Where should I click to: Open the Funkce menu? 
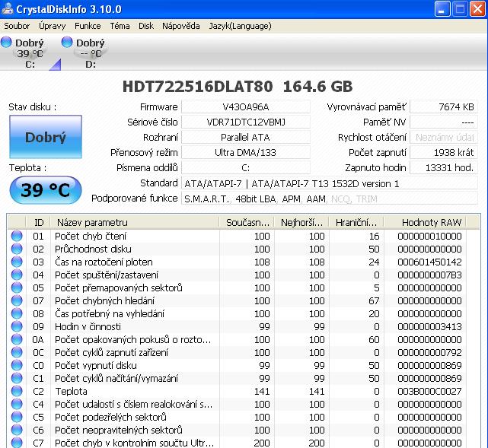88,26
